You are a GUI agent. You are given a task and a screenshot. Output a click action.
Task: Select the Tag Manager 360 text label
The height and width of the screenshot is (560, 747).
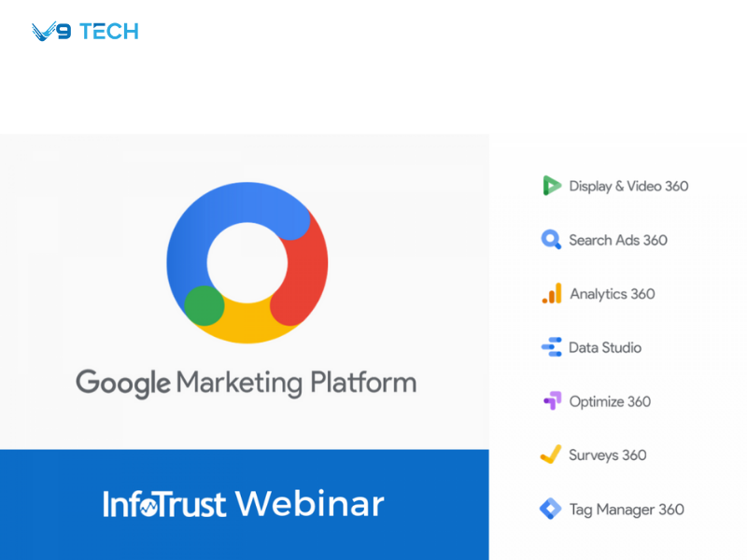click(x=627, y=509)
